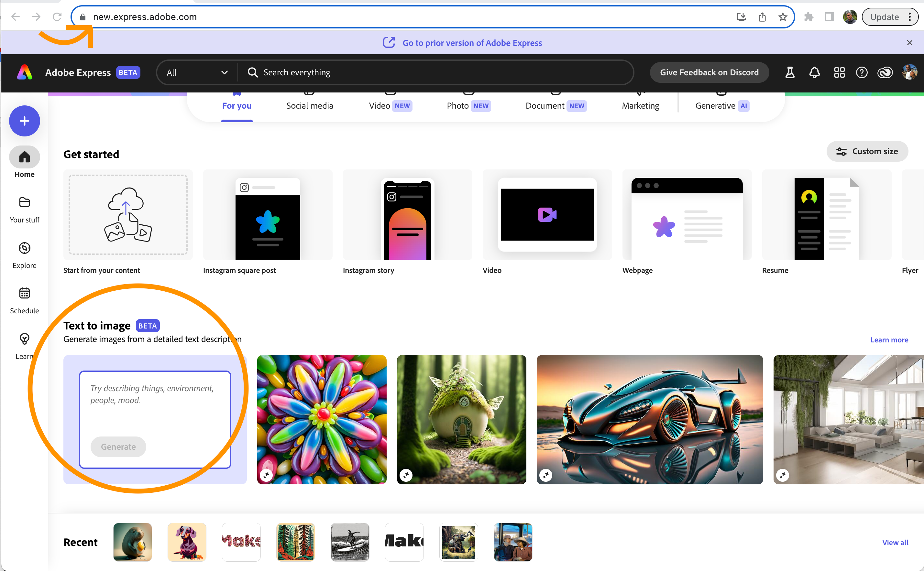Open Chrome three-dot Update menu
924x571 pixels.
click(x=910, y=17)
